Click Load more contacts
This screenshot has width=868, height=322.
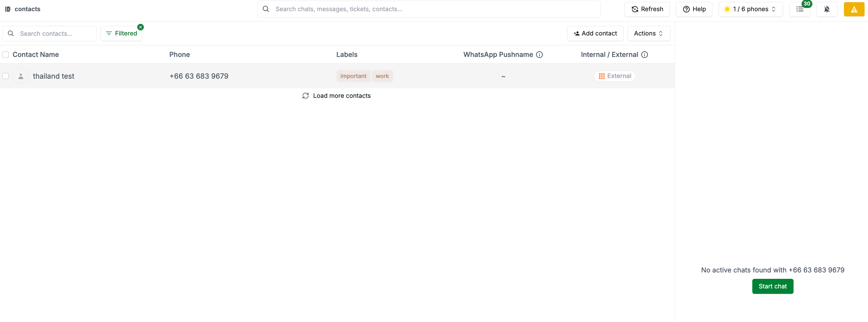pos(336,96)
